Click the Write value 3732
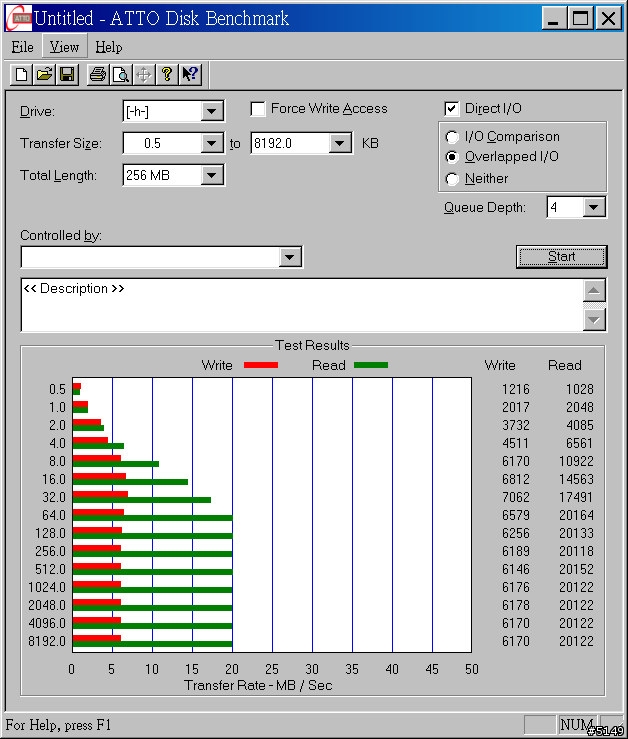 coord(515,425)
